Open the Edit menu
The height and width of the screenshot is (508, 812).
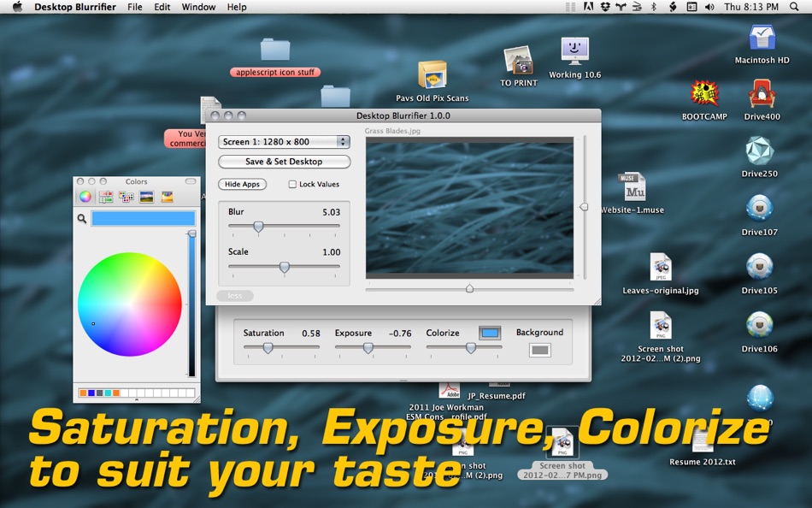[x=162, y=7]
